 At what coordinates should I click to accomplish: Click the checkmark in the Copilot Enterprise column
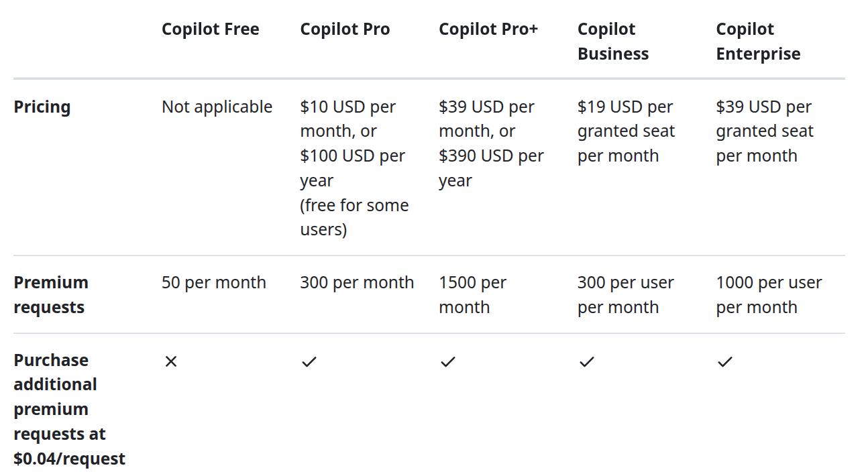[725, 362]
